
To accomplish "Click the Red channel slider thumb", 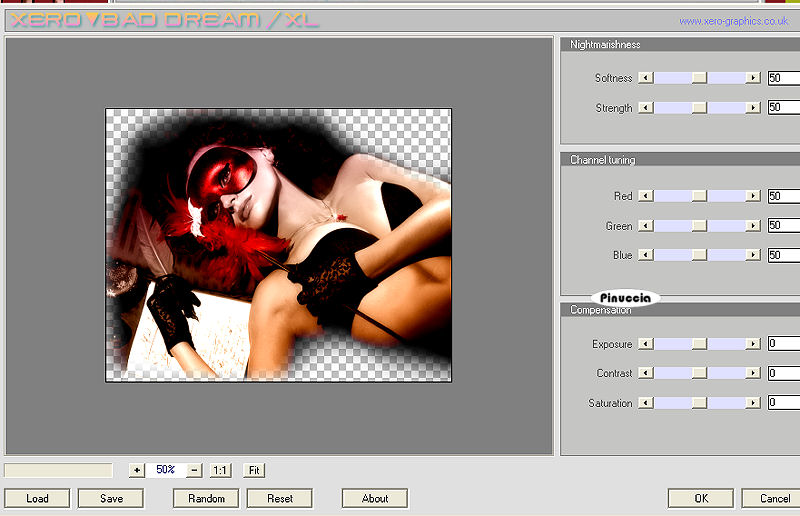I will (x=699, y=195).
